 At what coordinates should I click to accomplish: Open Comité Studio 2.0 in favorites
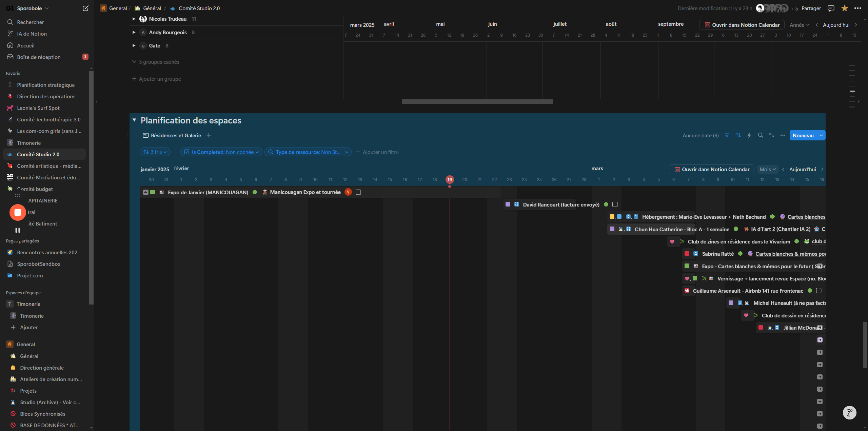44,154
